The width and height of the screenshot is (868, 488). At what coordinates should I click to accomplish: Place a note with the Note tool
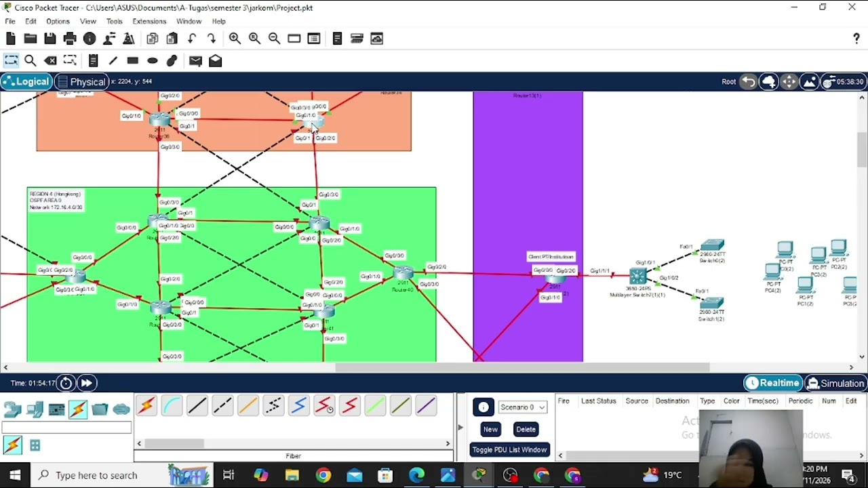pyautogui.click(x=94, y=61)
